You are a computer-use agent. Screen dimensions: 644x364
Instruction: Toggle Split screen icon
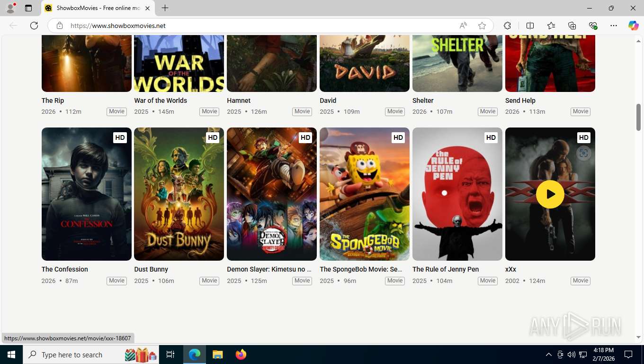(x=530, y=26)
